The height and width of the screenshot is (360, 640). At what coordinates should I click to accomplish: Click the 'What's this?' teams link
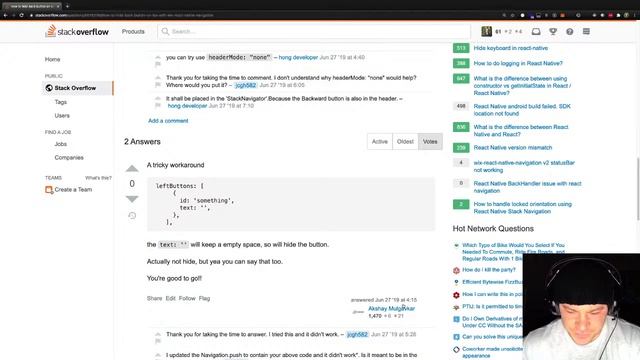pos(98,178)
